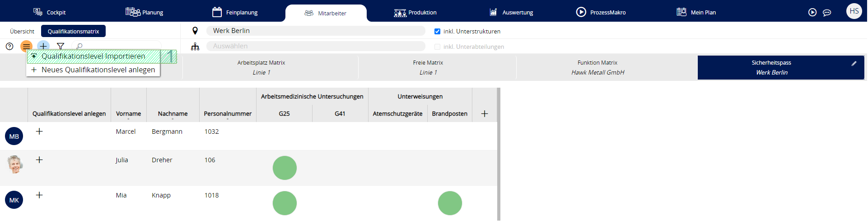Click the help question mark icon
868x221 pixels.
tap(9, 46)
